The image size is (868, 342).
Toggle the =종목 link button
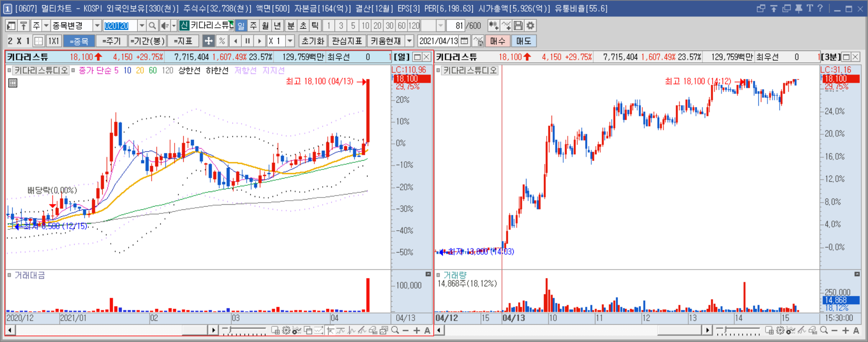click(x=79, y=41)
